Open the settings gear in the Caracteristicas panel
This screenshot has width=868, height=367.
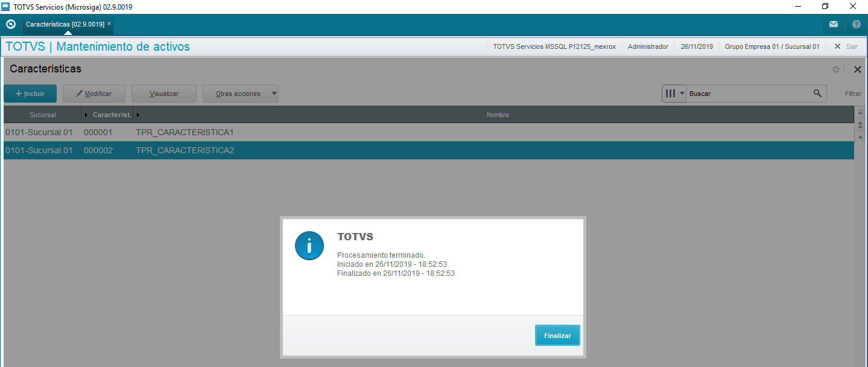click(836, 69)
